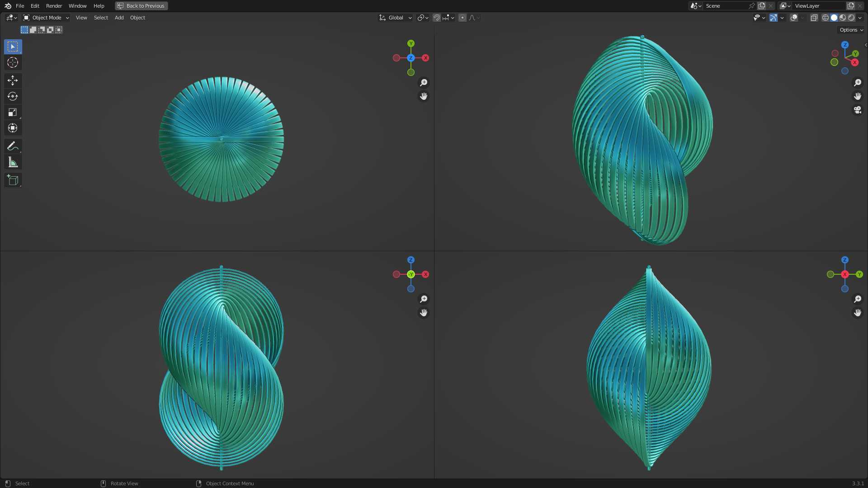Choose the set new selection mode icon
The height and width of the screenshot is (488, 868).
pyautogui.click(x=24, y=30)
